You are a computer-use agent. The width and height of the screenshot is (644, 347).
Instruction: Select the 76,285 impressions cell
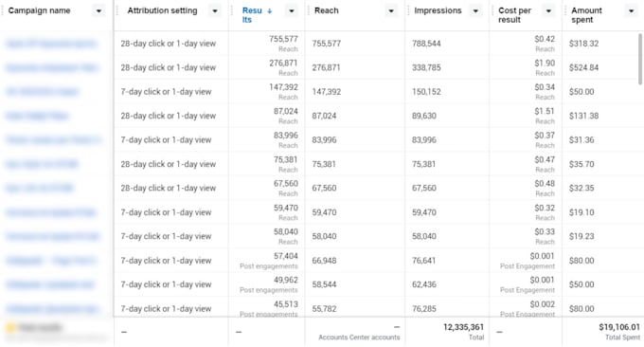[424, 309]
